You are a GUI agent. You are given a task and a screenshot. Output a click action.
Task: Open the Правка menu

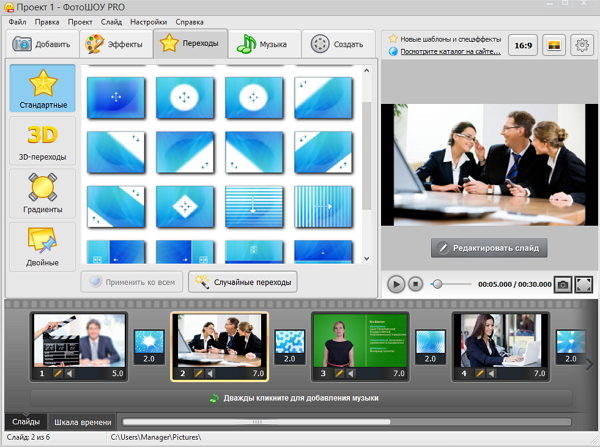47,22
